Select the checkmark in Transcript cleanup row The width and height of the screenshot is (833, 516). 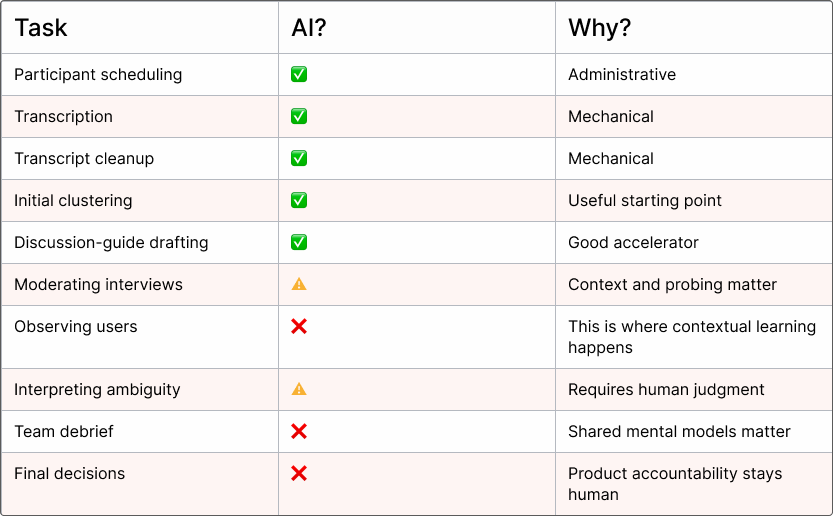[x=299, y=158]
